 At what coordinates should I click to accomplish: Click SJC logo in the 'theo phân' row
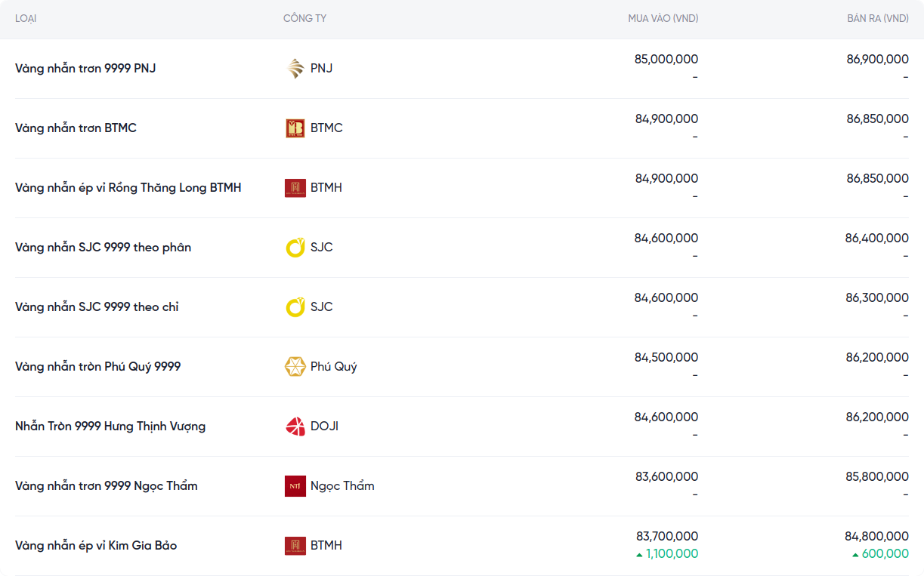295,248
